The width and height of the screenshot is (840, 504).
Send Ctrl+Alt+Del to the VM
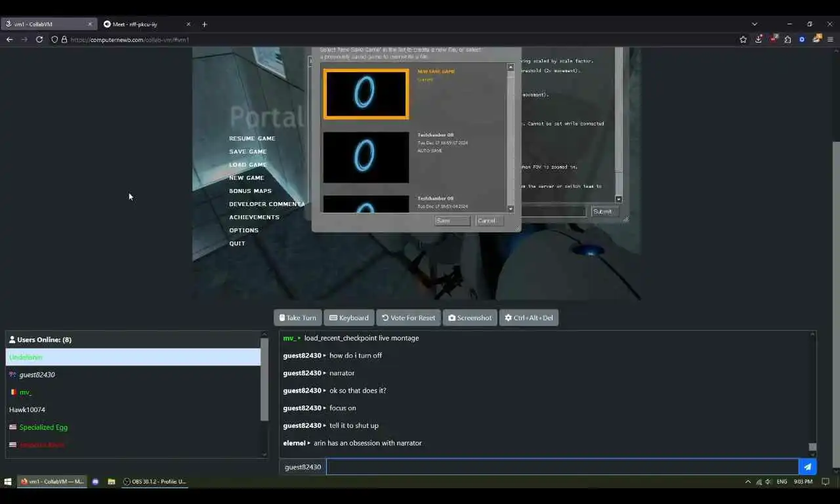pyautogui.click(x=529, y=318)
